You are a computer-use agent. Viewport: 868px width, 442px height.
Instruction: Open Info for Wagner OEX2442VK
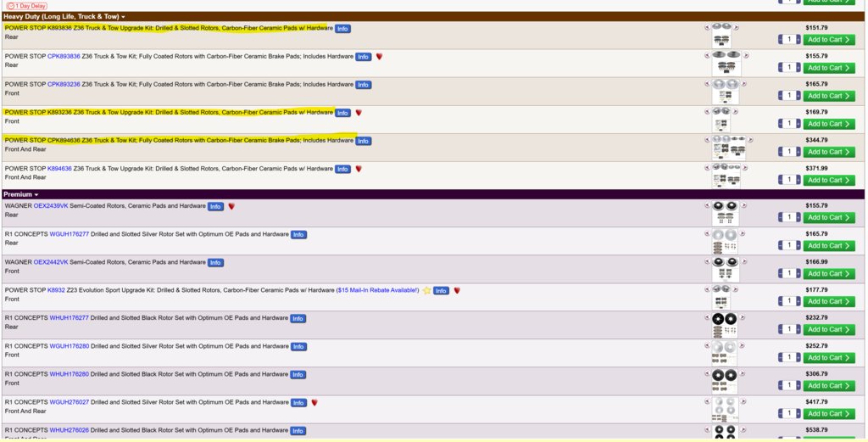[215, 262]
